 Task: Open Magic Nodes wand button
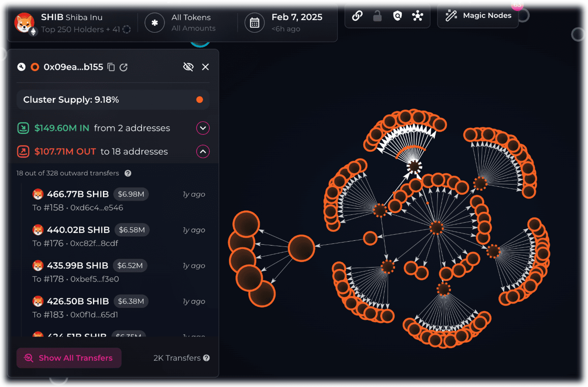pyautogui.click(x=478, y=15)
